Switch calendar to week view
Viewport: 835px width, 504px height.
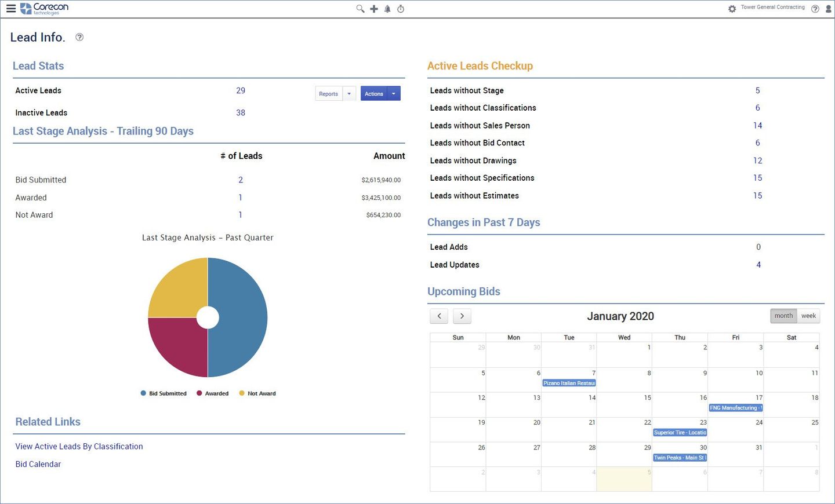pyautogui.click(x=808, y=316)
